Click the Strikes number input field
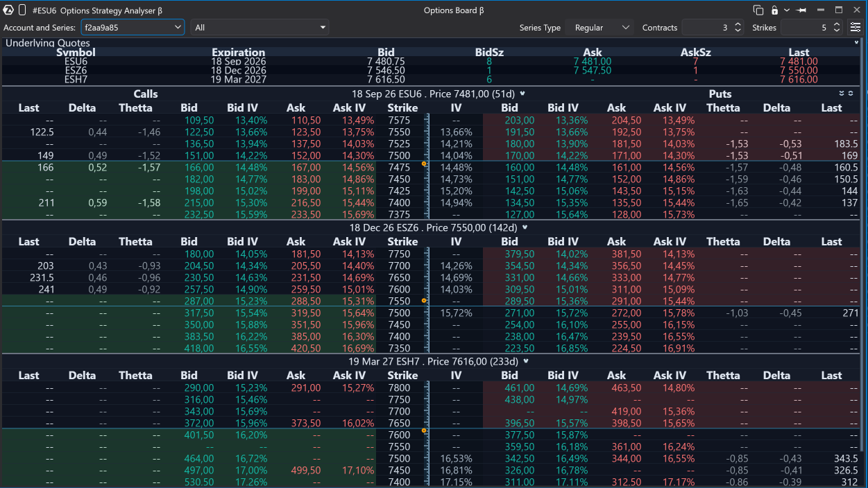 coord(805,27)
